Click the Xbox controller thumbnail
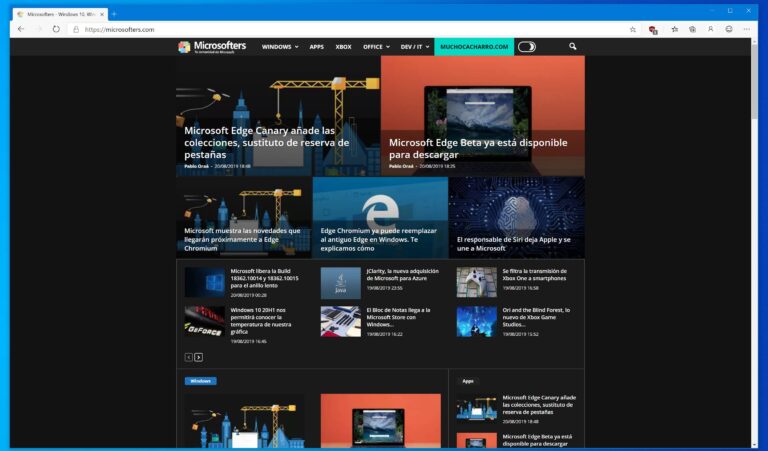 477,282
